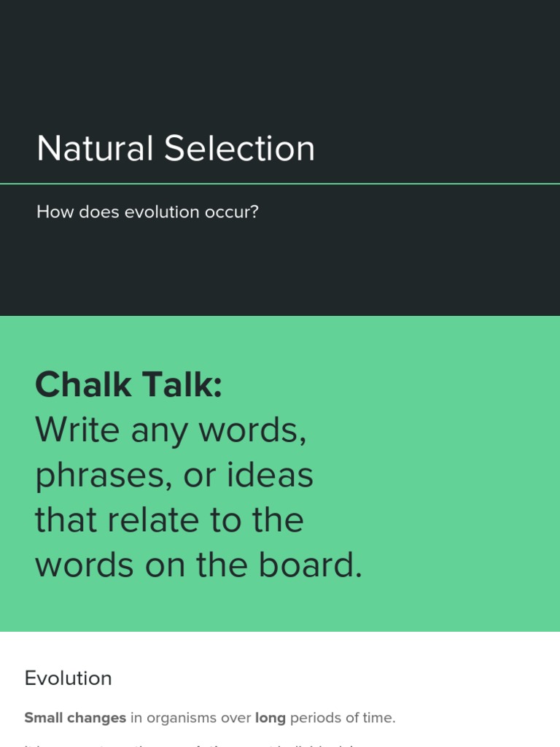Screen dimensions: 560x747
Task: Click the line "phrases, or ideas"
Action: pos(174,476)
